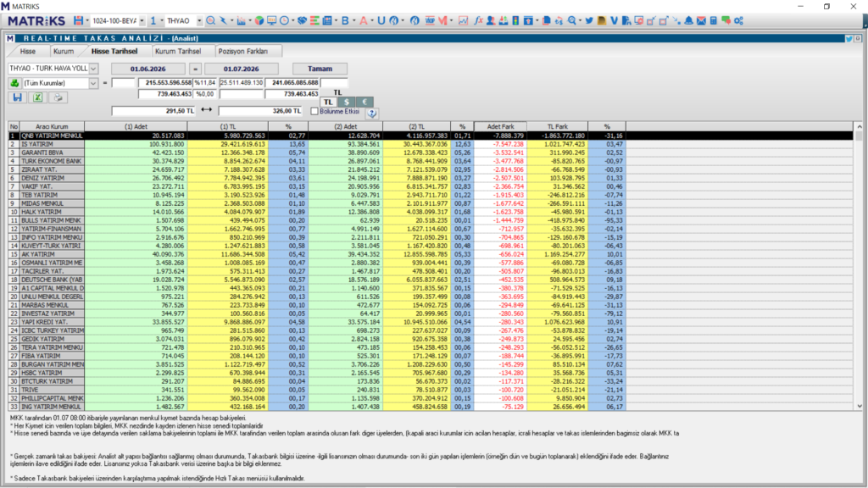Click the end date 01.07.2026 button

click(242, 69)
